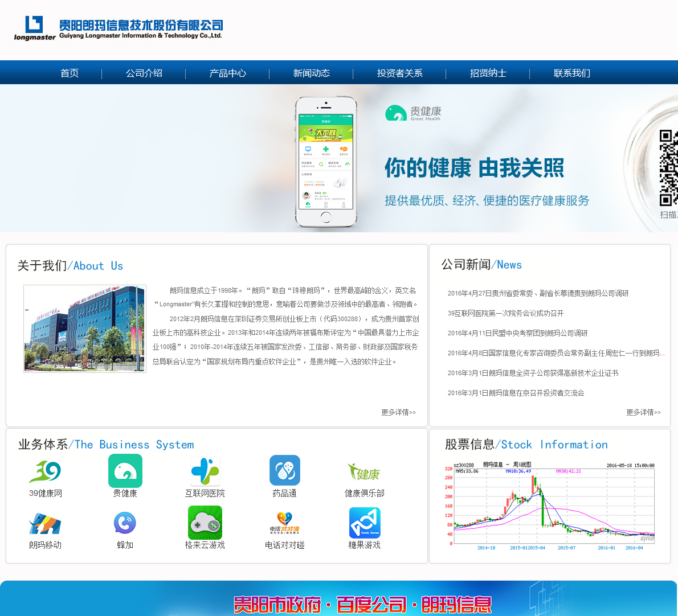Go to 首页 in the navigation bar
678x616 pixels.
(x=70, y=73)
